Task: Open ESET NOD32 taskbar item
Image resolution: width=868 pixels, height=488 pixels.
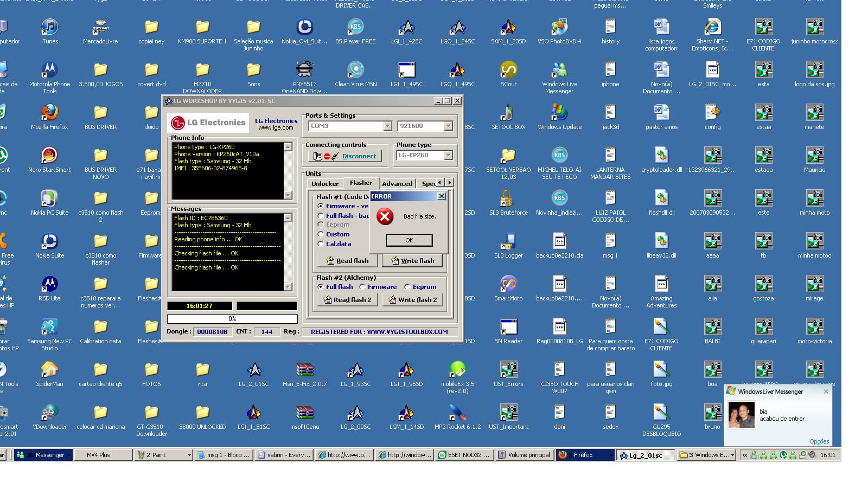Action: coord(465,455)
